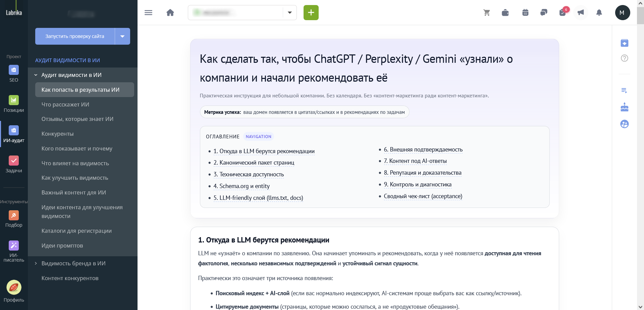
Task: Click the cake icon in right panel
Action: click(625, 107)
